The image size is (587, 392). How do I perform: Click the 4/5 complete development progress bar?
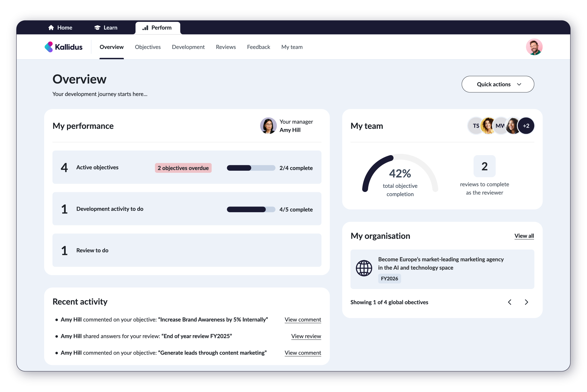click(251, 209)
